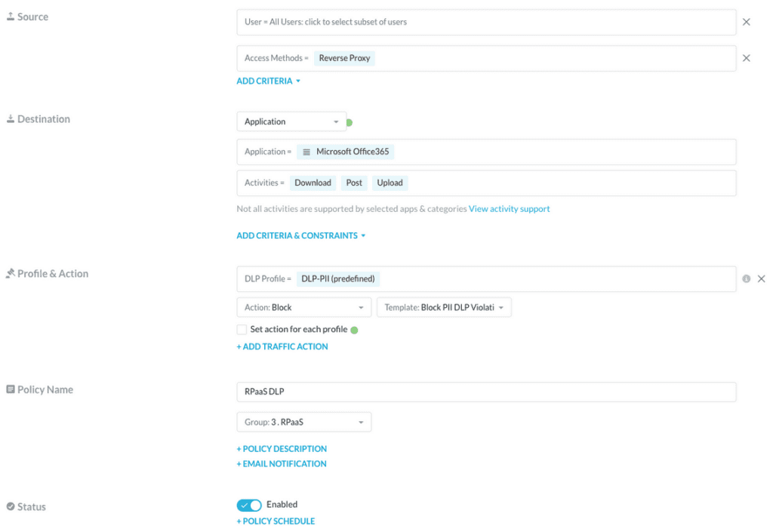The height and width of the screenshot is (532, 773).
Task: Remove the User criteria row with X
Action: [x=747, y=22]
